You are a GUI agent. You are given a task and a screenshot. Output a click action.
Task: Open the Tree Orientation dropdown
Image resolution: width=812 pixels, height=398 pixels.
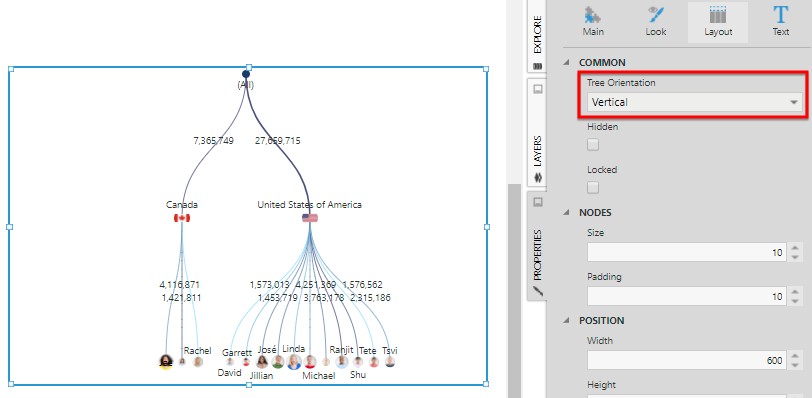(x=694, y=102)
